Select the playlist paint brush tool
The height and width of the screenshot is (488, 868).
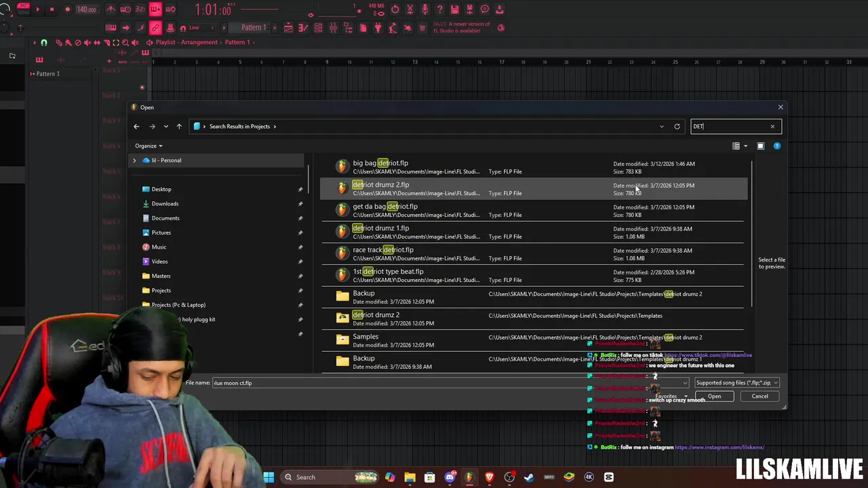68,42
